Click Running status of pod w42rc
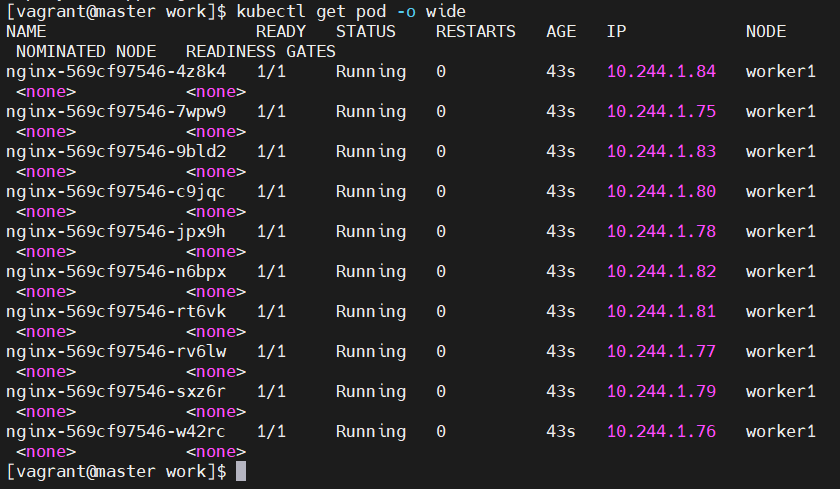840x489 pixels. [x=371, y=432]
